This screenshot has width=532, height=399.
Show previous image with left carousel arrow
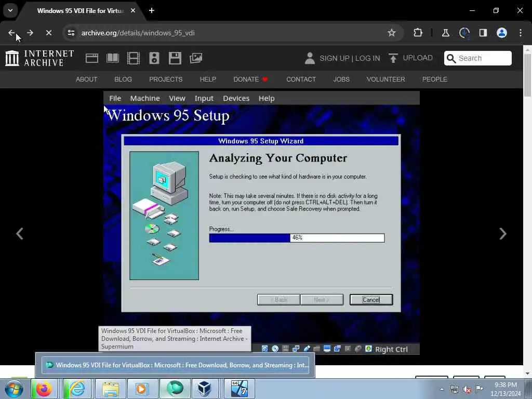(19, 233)
